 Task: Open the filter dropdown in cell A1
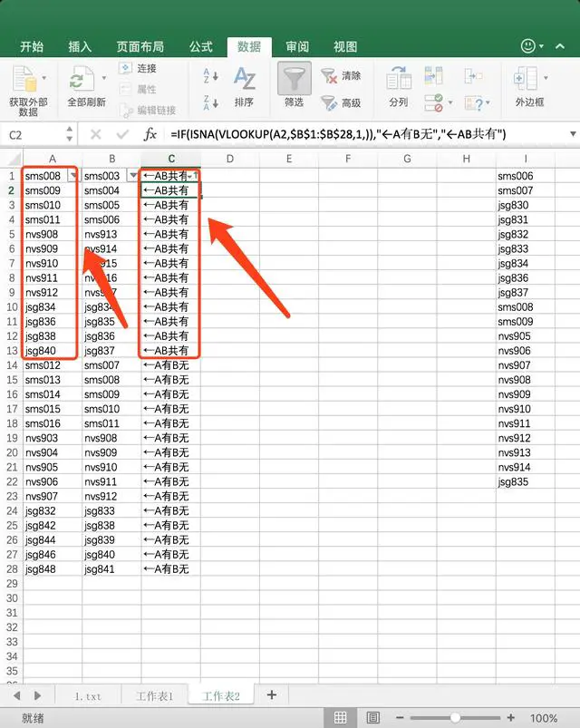[x=73, y=176]
